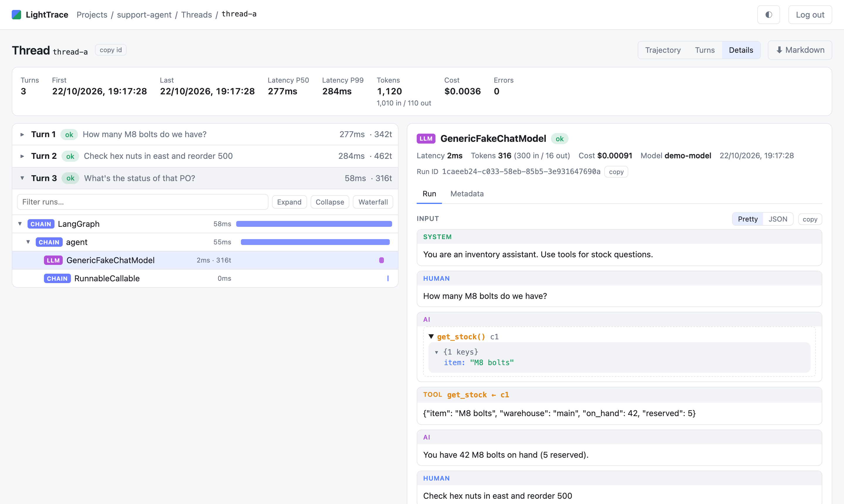Switch to the Turns view

click(705, 50)
